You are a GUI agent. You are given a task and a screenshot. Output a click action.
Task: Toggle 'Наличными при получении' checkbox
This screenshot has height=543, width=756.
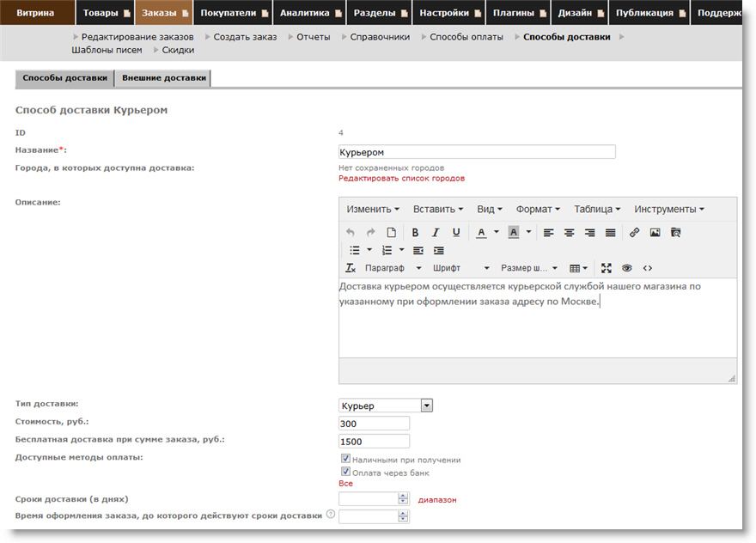[x=345, y=458]
